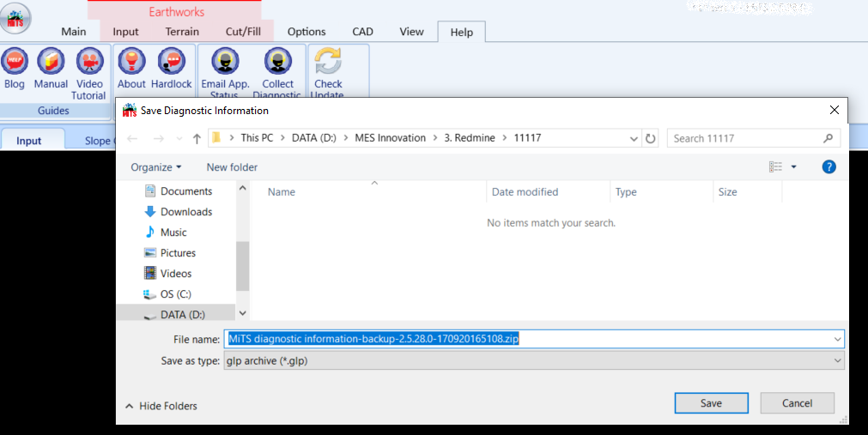Open dialog help question mark
Viewport: 868px width, 435px height.
pos(829,166)
